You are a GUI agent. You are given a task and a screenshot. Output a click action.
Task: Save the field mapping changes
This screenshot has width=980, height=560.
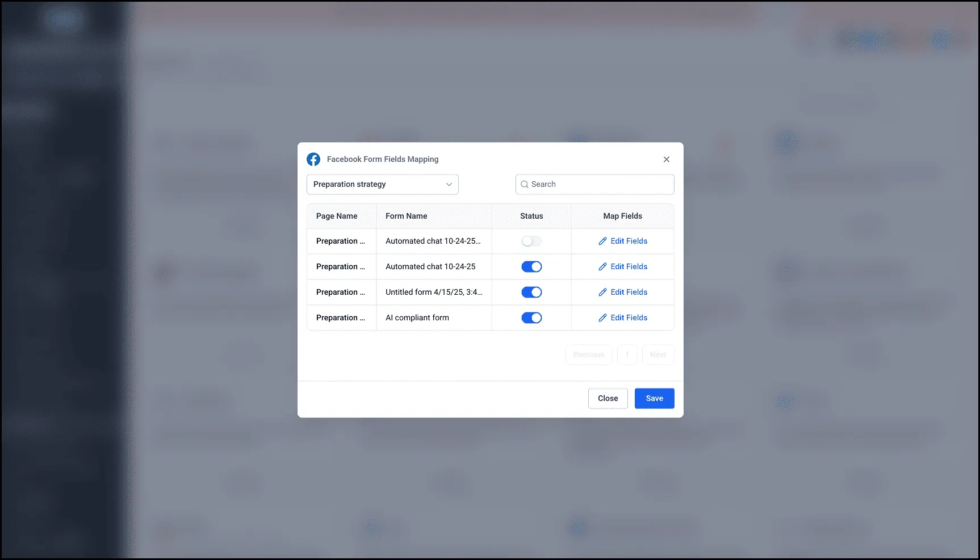click(x=654, y=399)
